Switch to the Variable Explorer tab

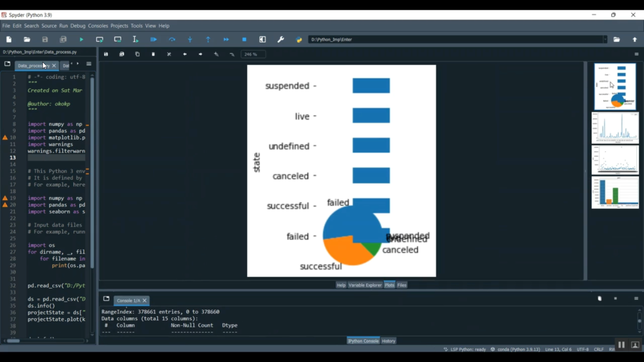365,285
